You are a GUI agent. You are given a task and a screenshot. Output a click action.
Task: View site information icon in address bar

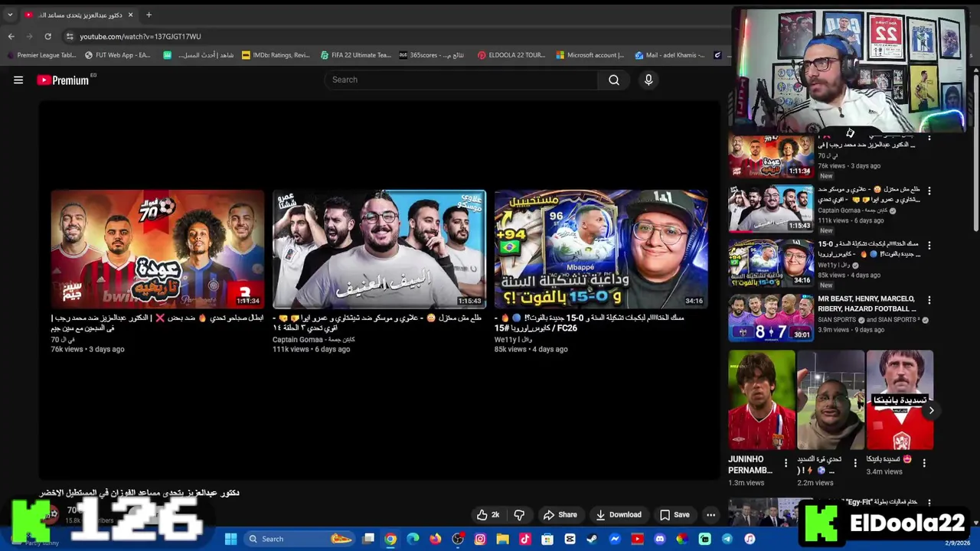70,36
